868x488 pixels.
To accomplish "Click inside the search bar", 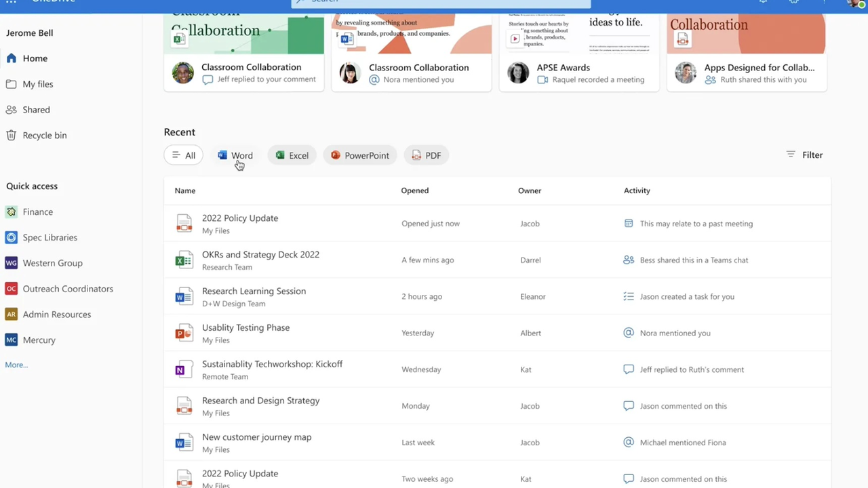I will point(440,1).
